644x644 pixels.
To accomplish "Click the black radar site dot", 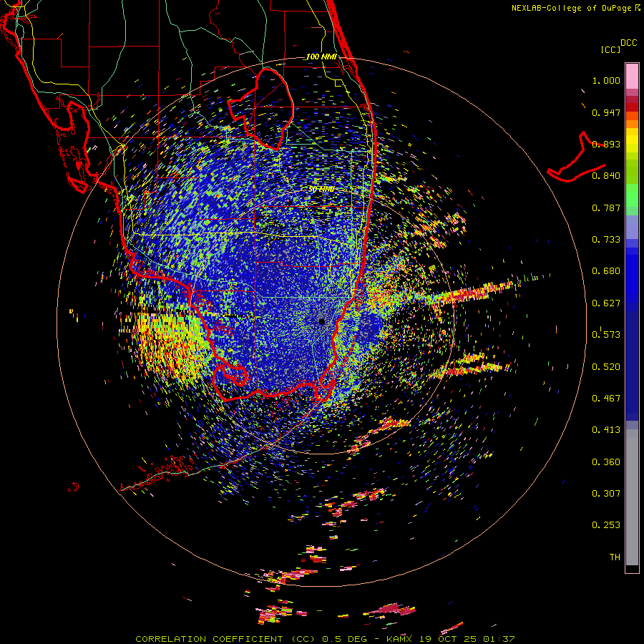I will click(x=322, y=321).
